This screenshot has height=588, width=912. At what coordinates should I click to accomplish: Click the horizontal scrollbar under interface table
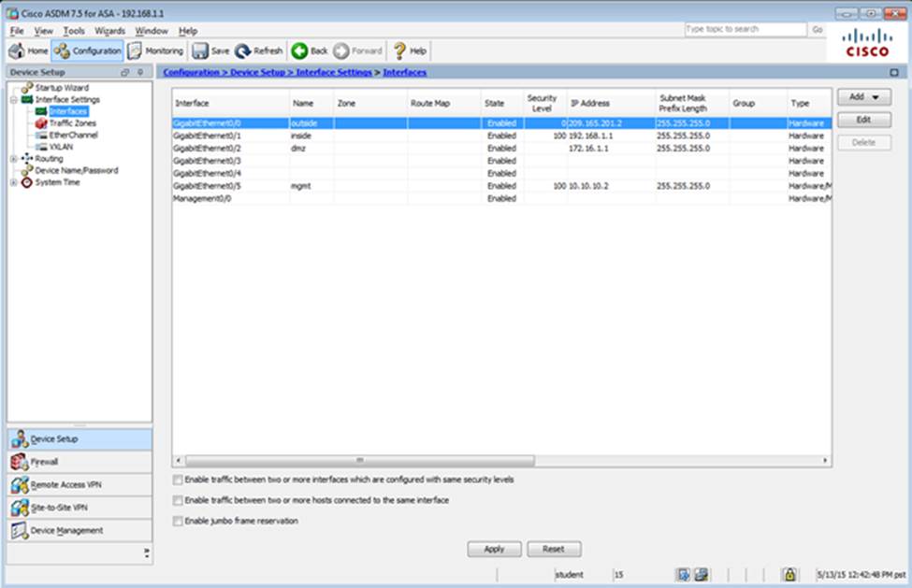pos(358,461)
